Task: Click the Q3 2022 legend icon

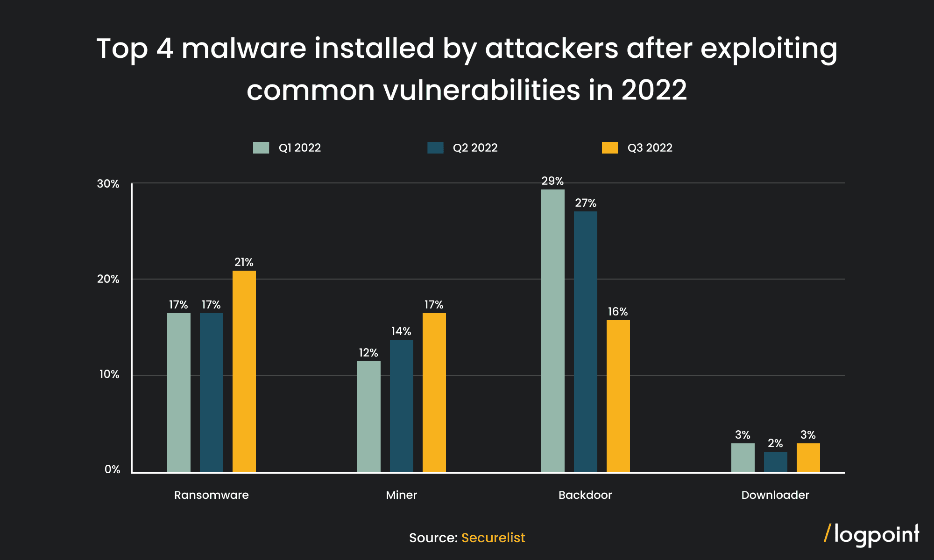Action: click(608, 147)
